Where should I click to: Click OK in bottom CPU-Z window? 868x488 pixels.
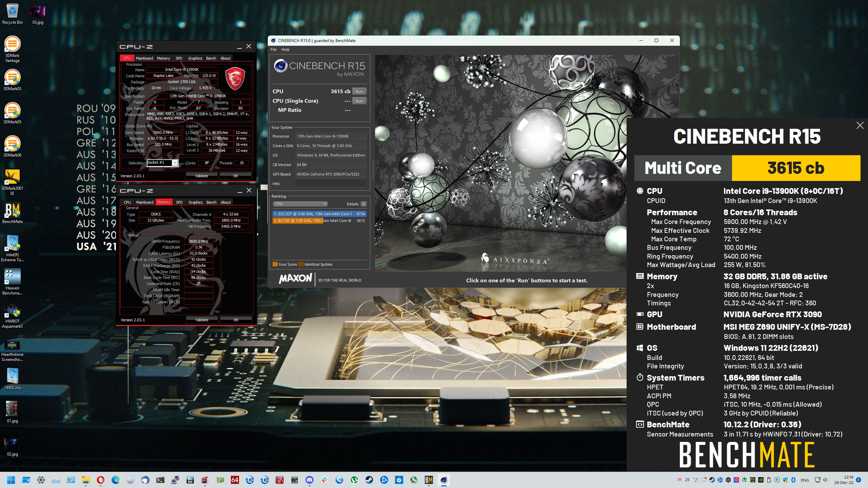[236, 320]
